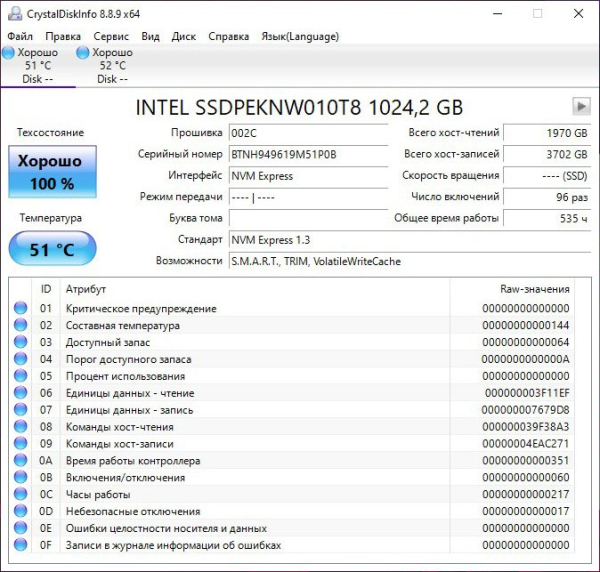Open the Диск menu

click(x=184, y=36)
